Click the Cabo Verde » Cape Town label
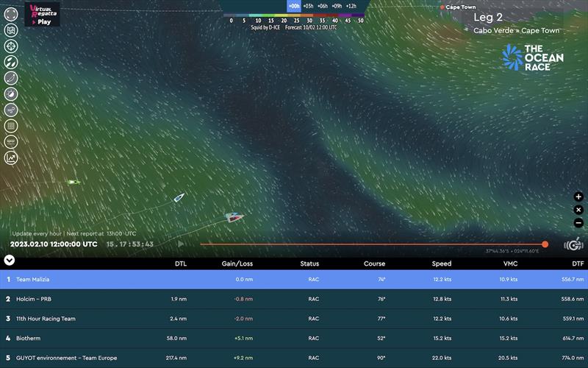The height and width of the screenshot is (368, 588). (517, 31)
